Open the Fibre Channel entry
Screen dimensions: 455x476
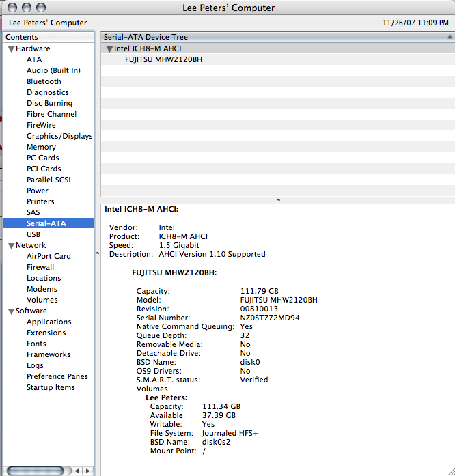pos(52,114)
